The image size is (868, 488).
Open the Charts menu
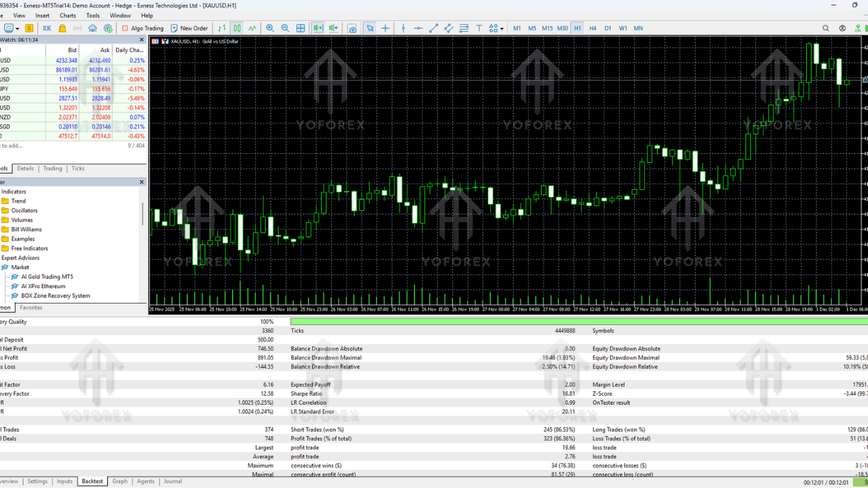68,16
